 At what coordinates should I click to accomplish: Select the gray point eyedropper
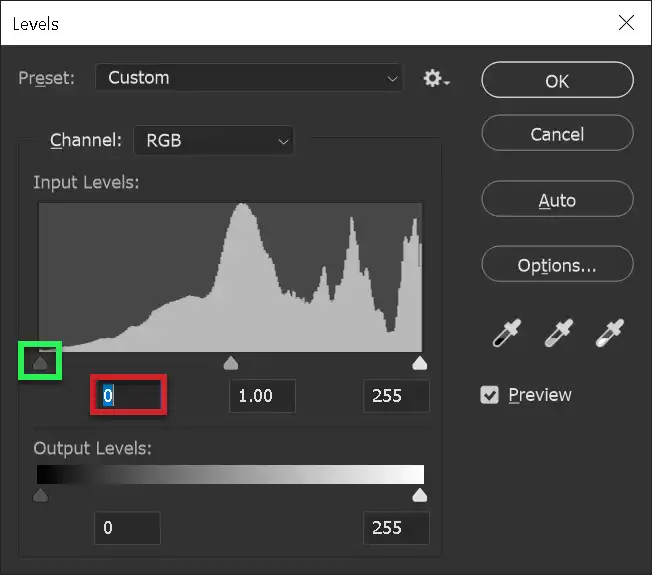point(557,335)
